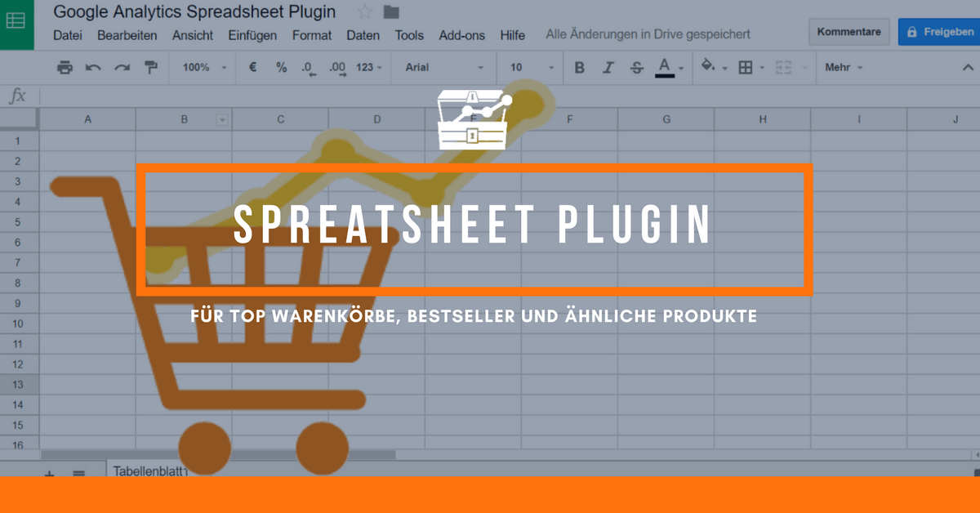
Task: Redo the last action
Action: (x=122, y=68)
